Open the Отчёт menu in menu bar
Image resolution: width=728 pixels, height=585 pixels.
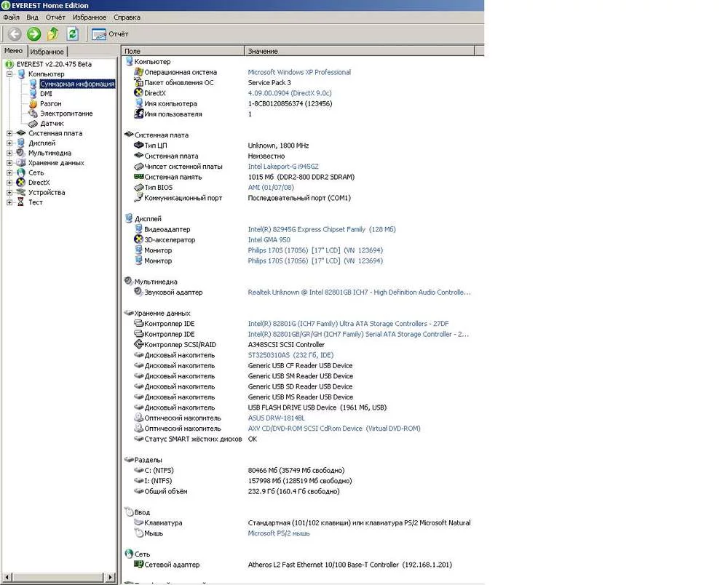point(55,17)
